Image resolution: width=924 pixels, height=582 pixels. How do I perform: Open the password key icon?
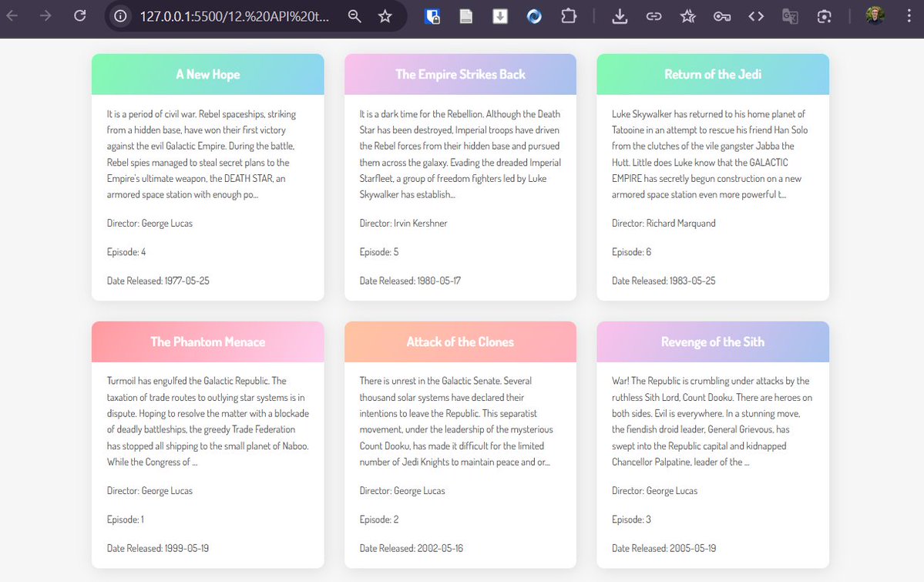(x=722, y=16)
